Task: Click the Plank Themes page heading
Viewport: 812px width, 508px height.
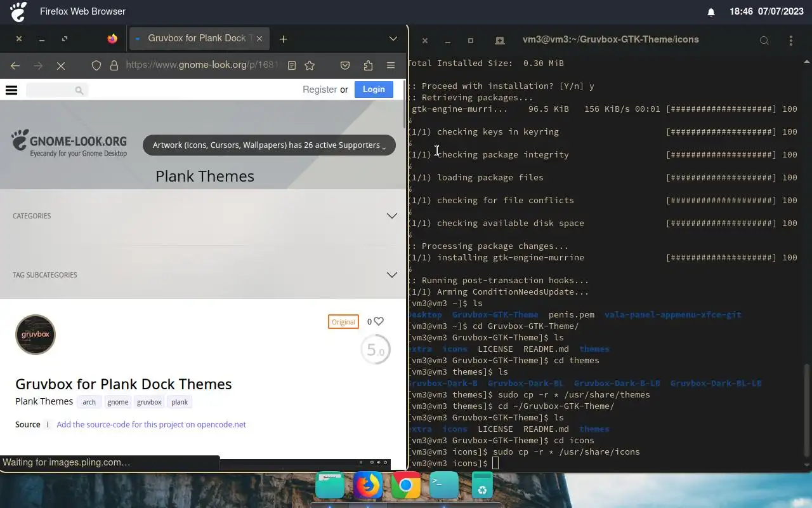Action: pyautogui.click(x=205, y=176)
